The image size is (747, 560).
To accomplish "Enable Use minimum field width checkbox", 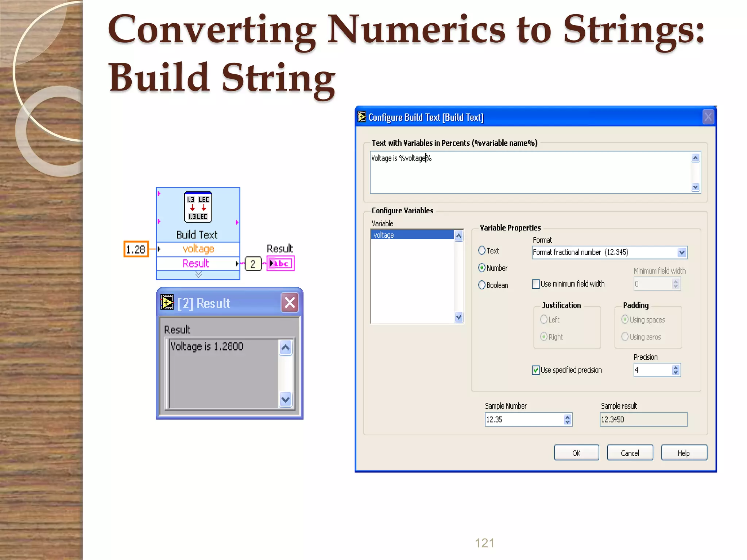I will coord(536,284).
